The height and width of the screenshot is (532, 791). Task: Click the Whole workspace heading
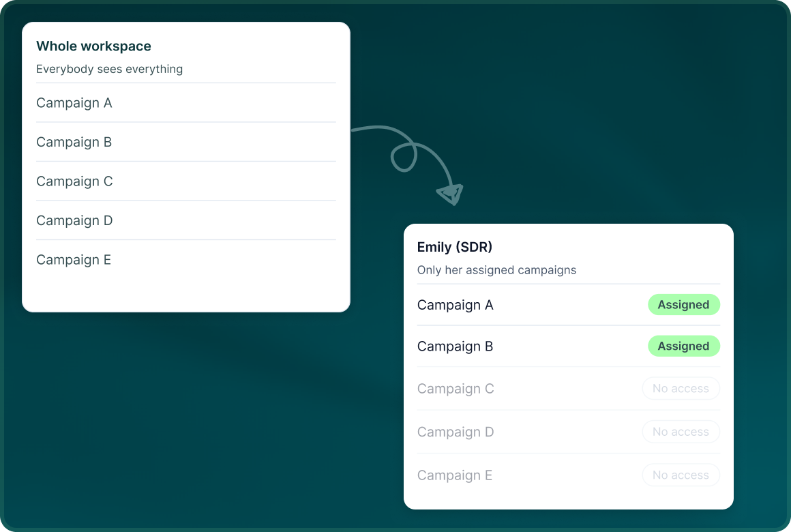click(x=94, y=46)
